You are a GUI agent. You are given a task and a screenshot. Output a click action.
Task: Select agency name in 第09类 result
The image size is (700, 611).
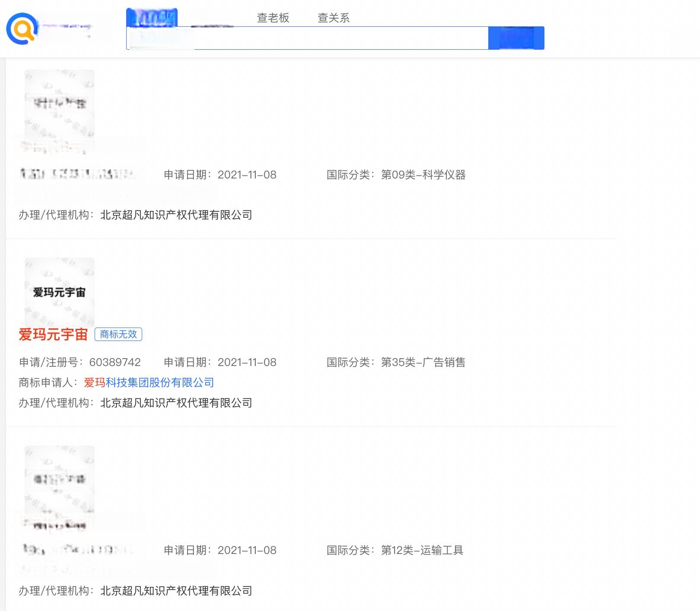click(176, 215)
